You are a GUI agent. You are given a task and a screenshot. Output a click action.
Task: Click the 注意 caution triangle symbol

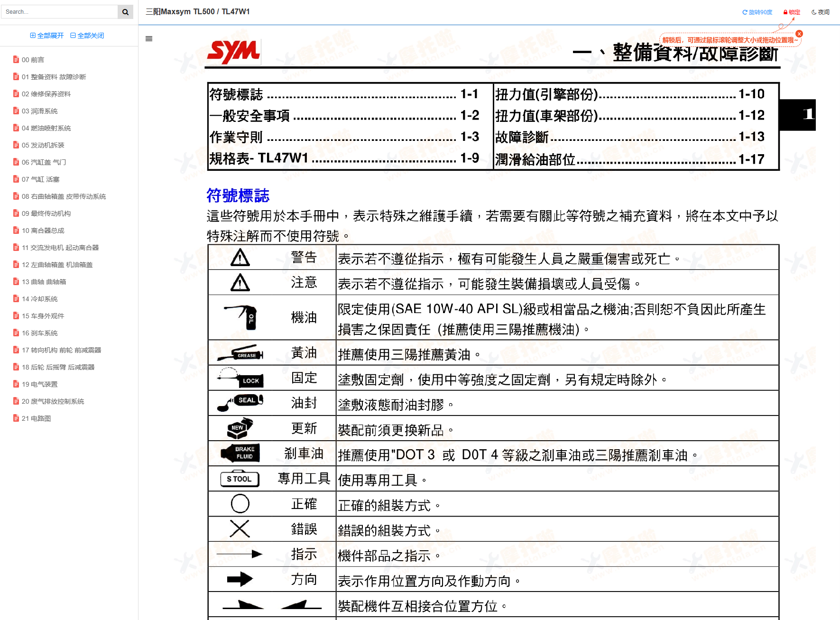pyautogui.click(x=240, y=283)
